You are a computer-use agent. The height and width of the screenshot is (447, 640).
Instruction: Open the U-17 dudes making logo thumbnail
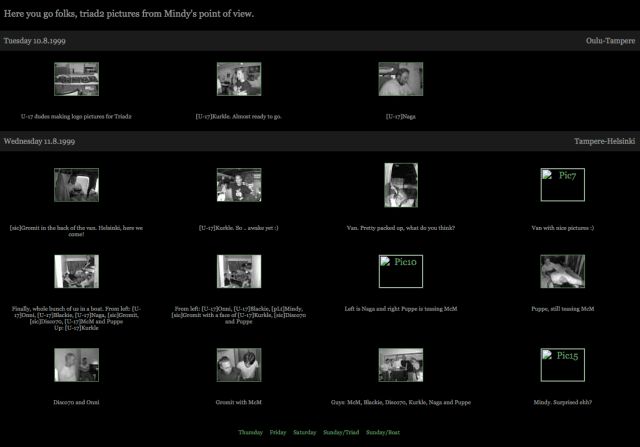coord(76,79)
